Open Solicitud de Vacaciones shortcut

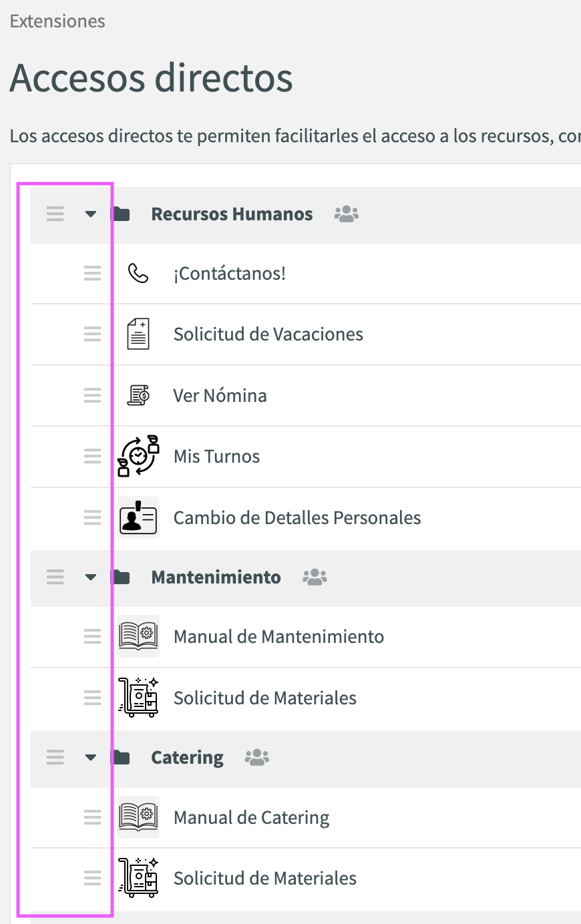(x=268, y=334)
